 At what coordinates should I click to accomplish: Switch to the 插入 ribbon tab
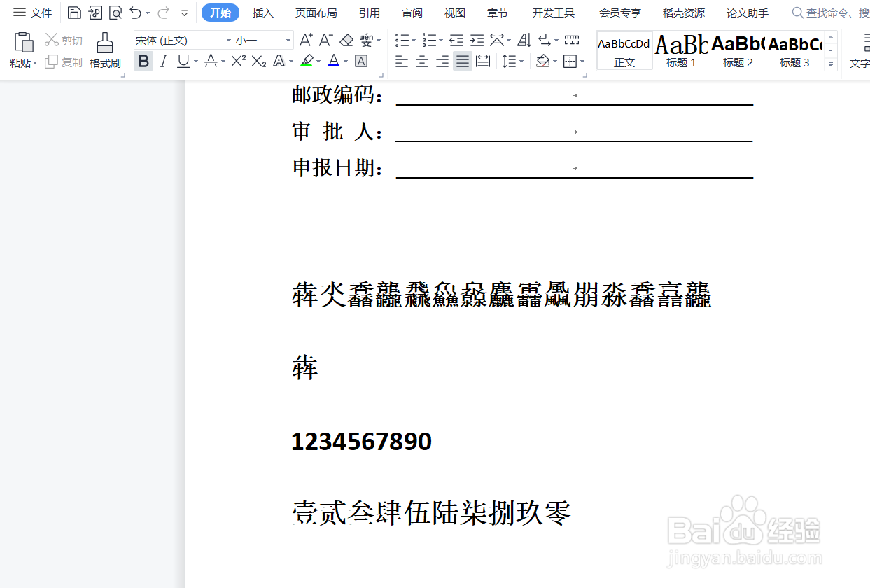[x=262, y=12]
